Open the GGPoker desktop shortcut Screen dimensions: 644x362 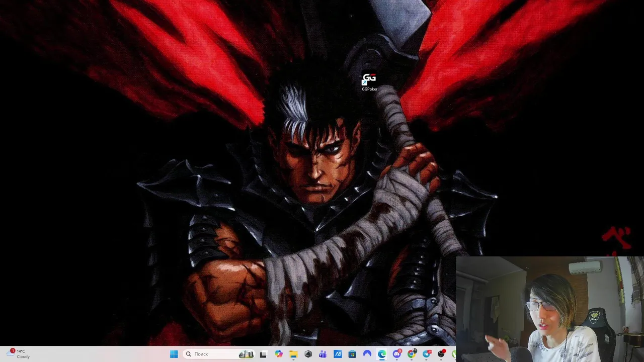369,82
